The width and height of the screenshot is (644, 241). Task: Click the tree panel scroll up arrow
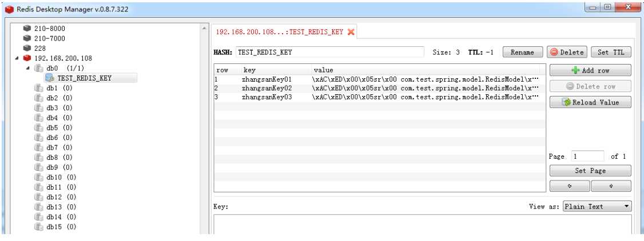pos(204,29)
